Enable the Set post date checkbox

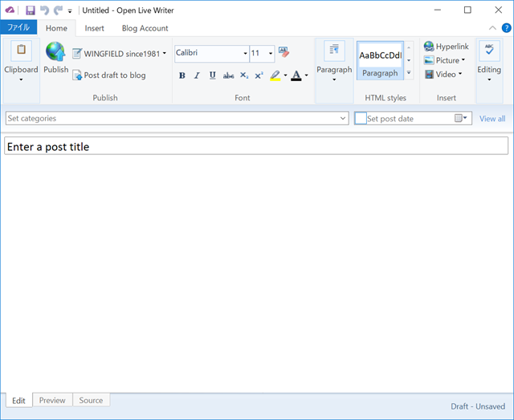pos(361,118)
